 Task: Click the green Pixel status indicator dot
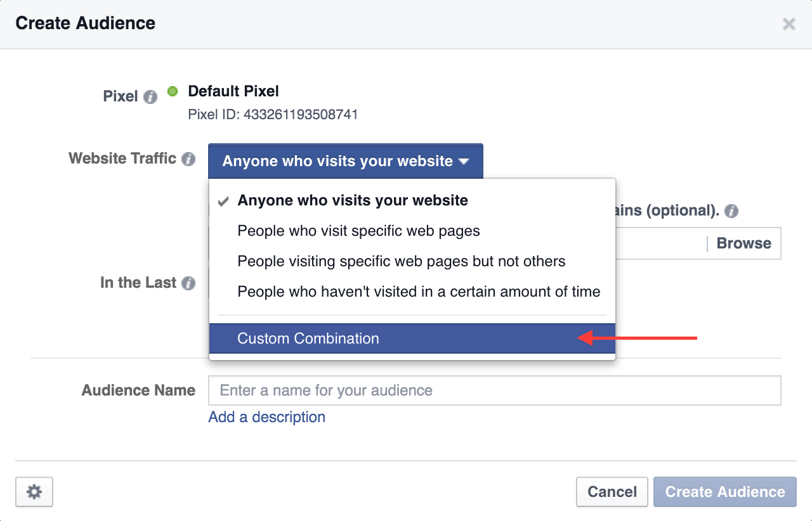[x=173, y=92]
